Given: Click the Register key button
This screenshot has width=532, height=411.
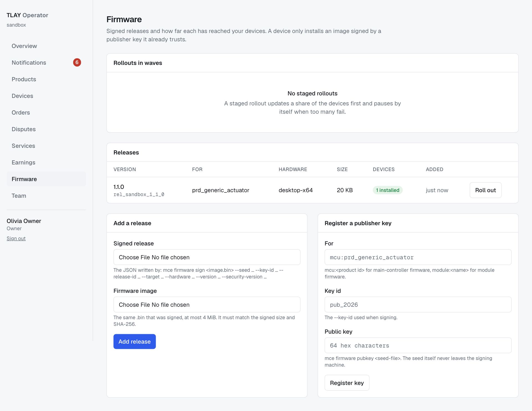Looking at the screenshot, I should pyautogui.click(x=347, y=383).
